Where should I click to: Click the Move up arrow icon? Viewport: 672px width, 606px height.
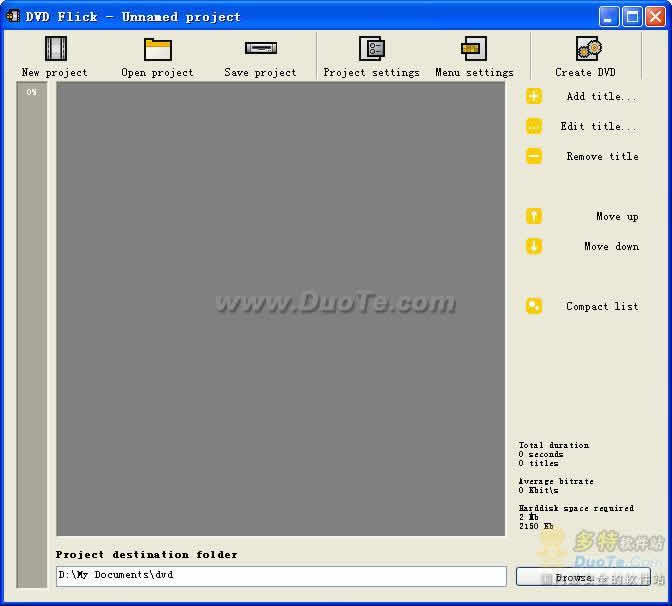pos(534,216)
